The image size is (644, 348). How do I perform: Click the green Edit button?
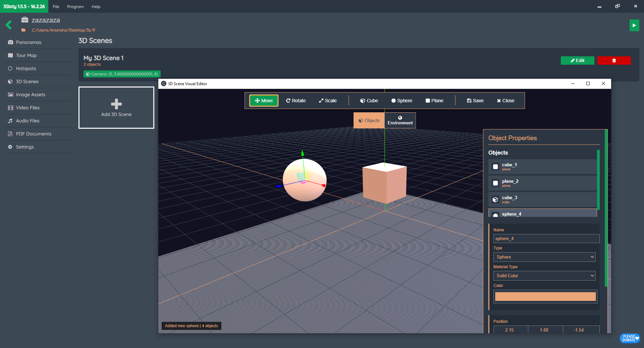(577, 60)
